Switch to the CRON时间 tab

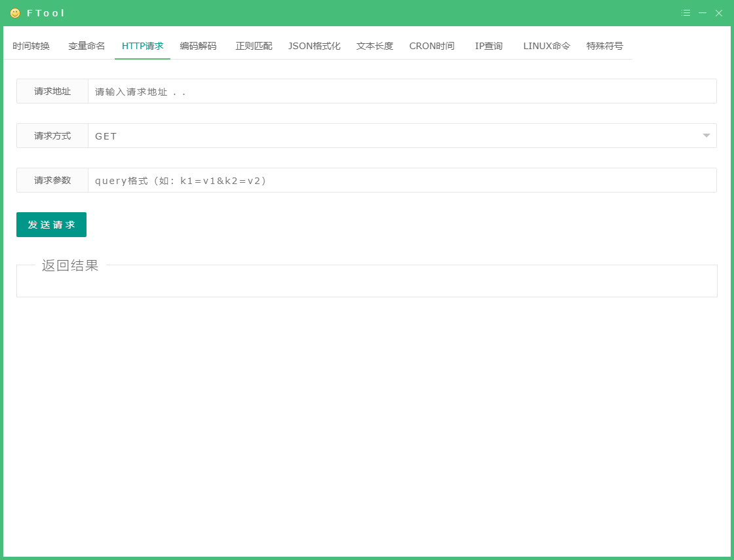tap(431, 46)
